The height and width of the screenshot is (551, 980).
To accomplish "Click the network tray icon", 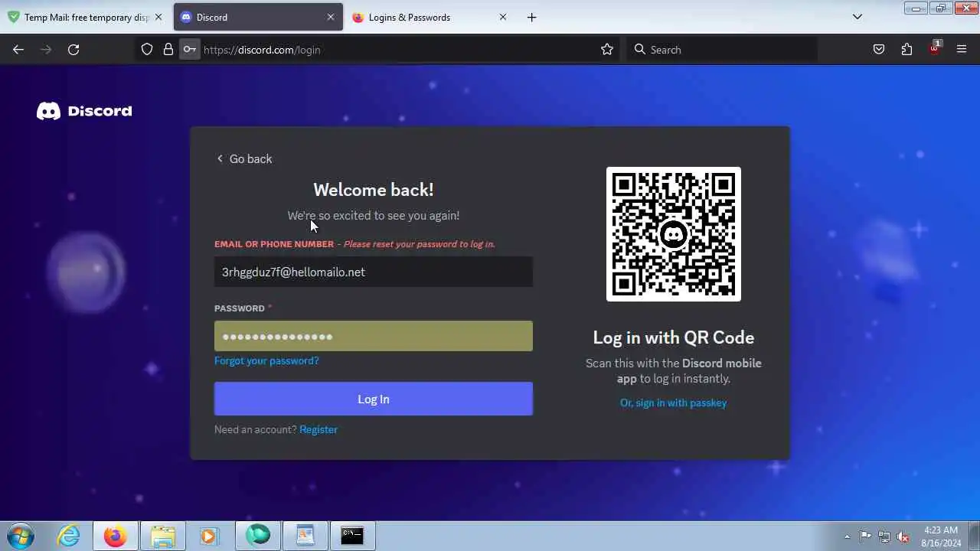I will coord(884,536).
